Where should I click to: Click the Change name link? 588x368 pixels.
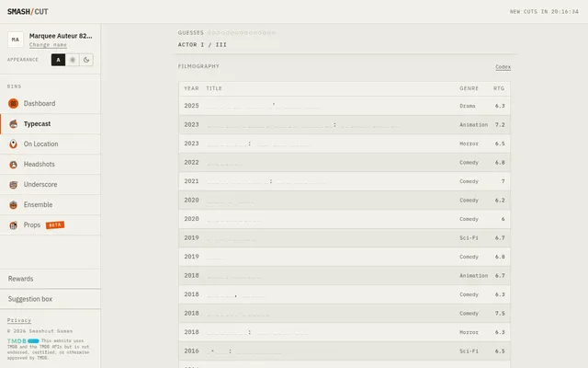(48, 45)
